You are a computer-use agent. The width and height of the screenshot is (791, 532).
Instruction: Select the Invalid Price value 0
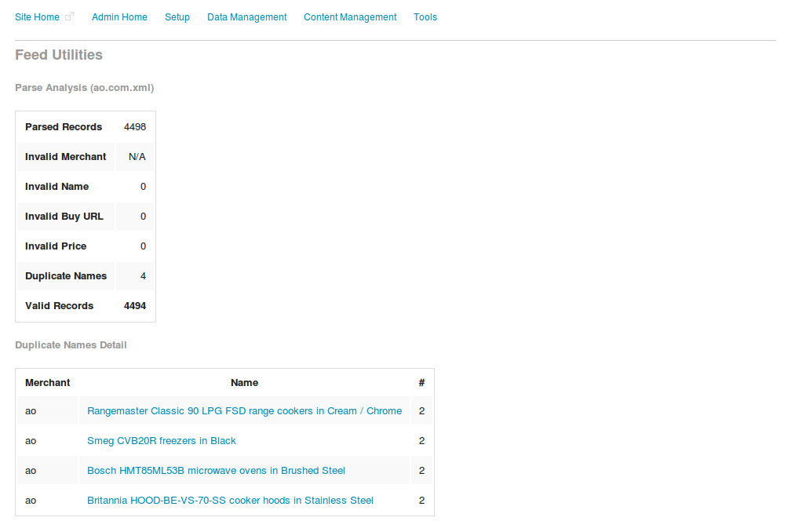pos(144,246)
